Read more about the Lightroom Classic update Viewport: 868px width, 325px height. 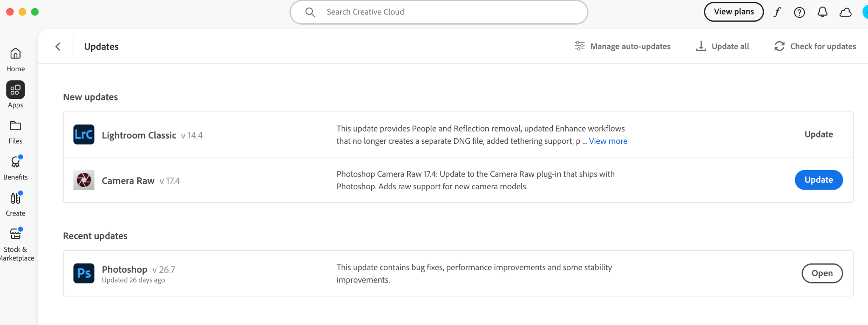[608, 140]
